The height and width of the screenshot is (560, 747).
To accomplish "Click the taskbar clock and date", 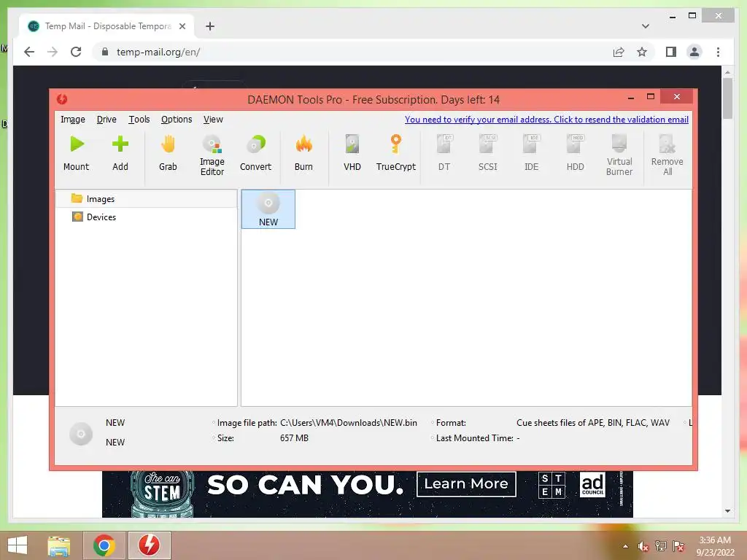I will click(715, 546).
